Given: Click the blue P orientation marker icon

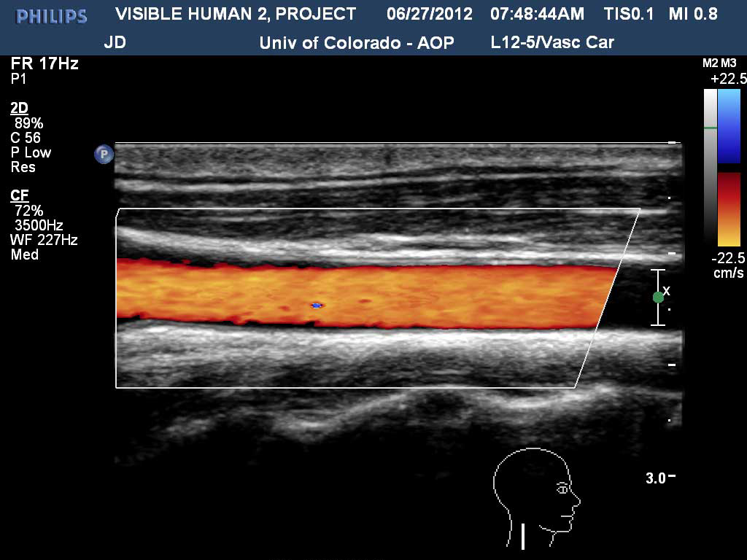Looking at the screenshot, I should (104, 154).
